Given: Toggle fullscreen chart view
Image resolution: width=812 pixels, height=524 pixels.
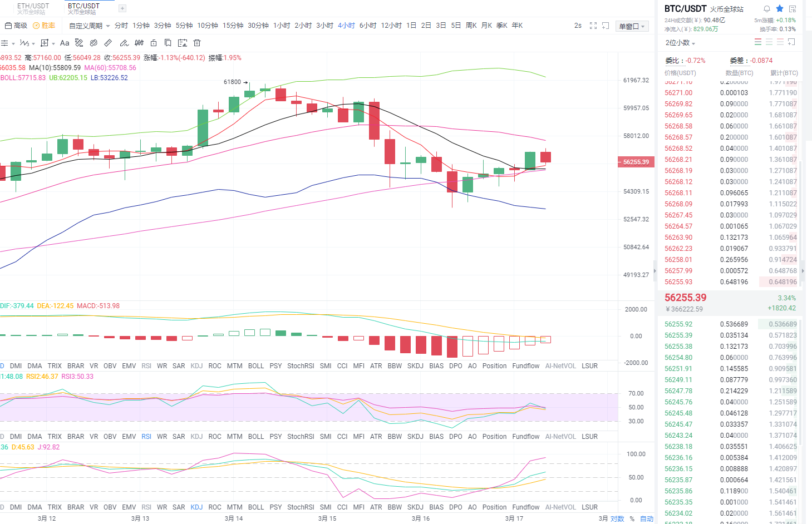Looking at the screenshot, I should [593, 26].
